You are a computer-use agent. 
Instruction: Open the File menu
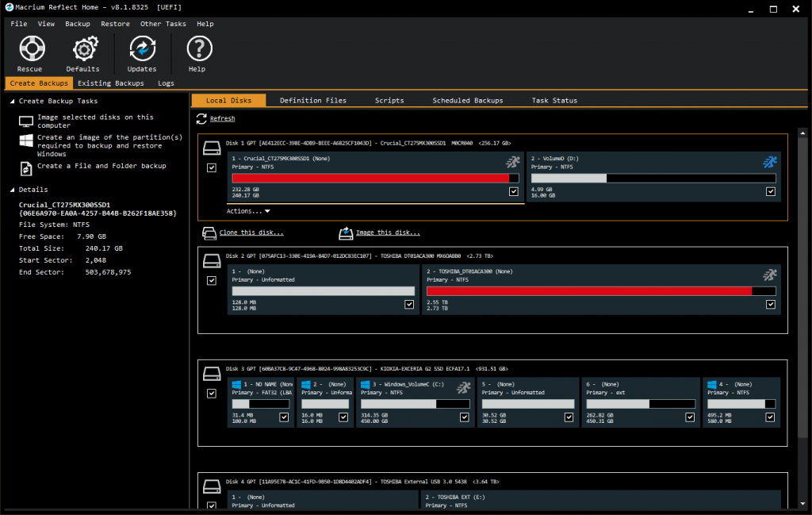click(x=19, y=24)
